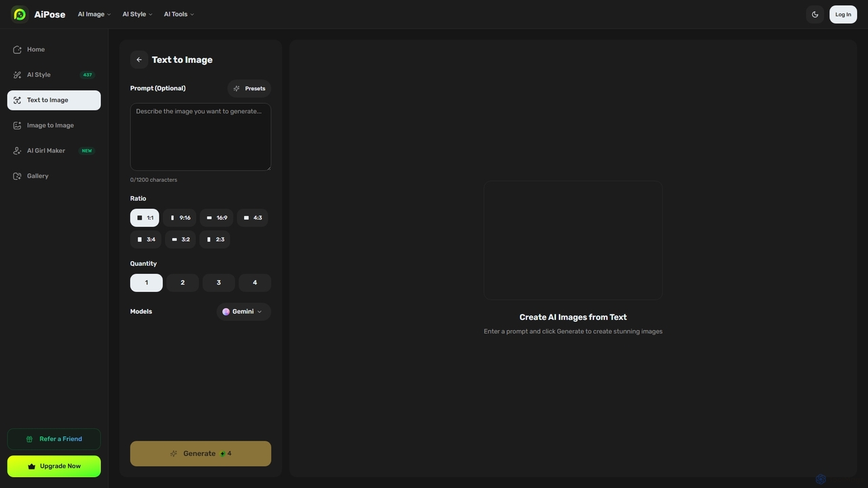The height and width of the screenshot is (488, 868).
Task: Click the Home sidebar icon
Action: (x=17, y=49)
